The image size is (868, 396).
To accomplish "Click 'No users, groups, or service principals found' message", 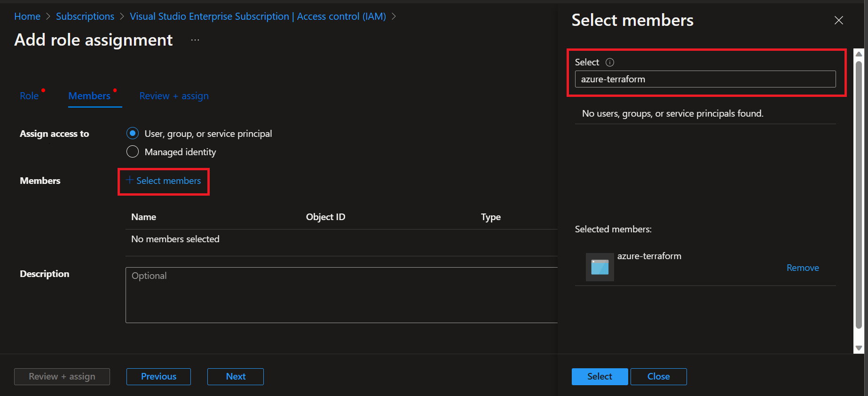I will pyautogui.click(x=672, y=113).
